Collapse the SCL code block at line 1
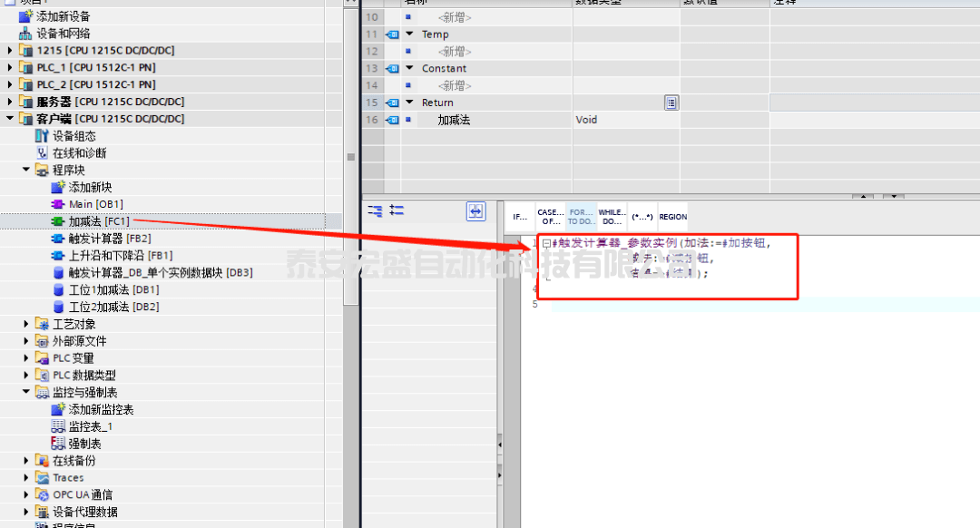The width and height of the screenshot is (980, 528). click(546, 243)
